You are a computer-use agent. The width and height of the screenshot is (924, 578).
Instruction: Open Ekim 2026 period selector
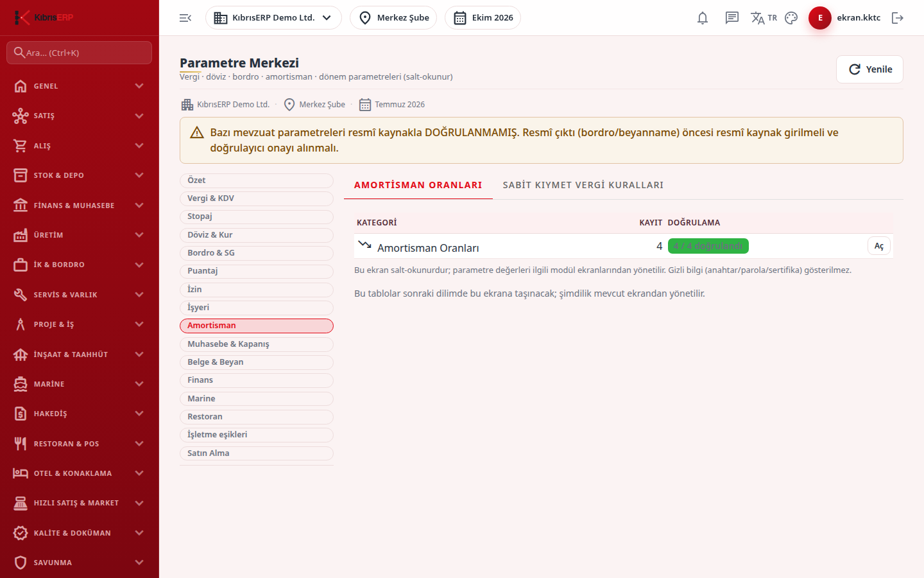[483, 18]
